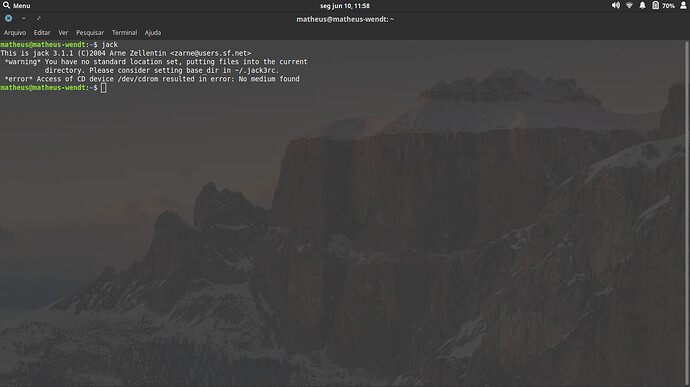Open the Editar menu
Image resolution: width=690 pixels, height=387 pixels.
42,33
